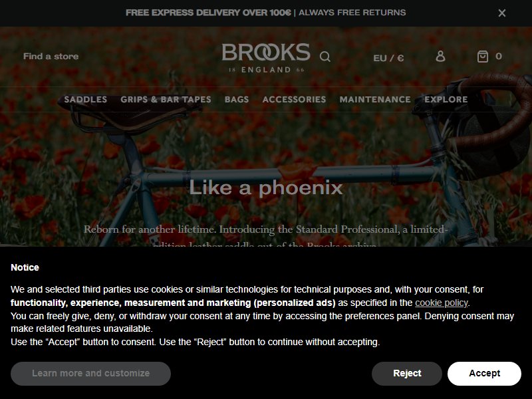
Task: Reject the cookie consent
Action: tap(407, 373)
